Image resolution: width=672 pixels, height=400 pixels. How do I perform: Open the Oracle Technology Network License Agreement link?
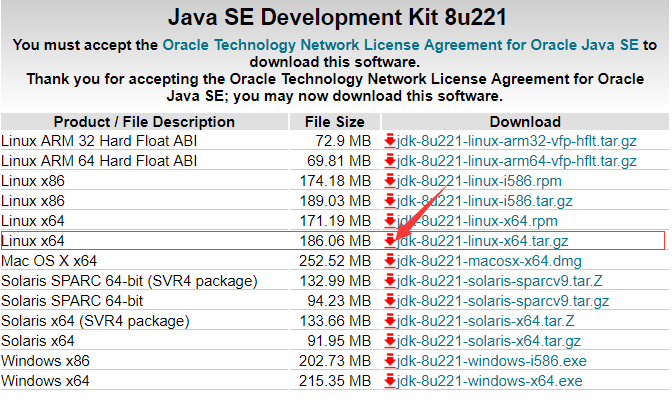tap(400, 45)
